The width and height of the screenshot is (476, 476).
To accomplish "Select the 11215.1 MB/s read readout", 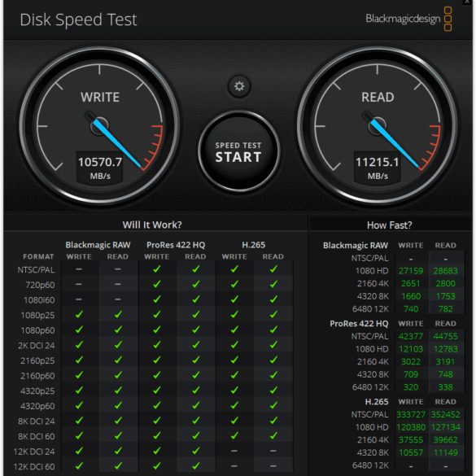I will tap(378, 168).
